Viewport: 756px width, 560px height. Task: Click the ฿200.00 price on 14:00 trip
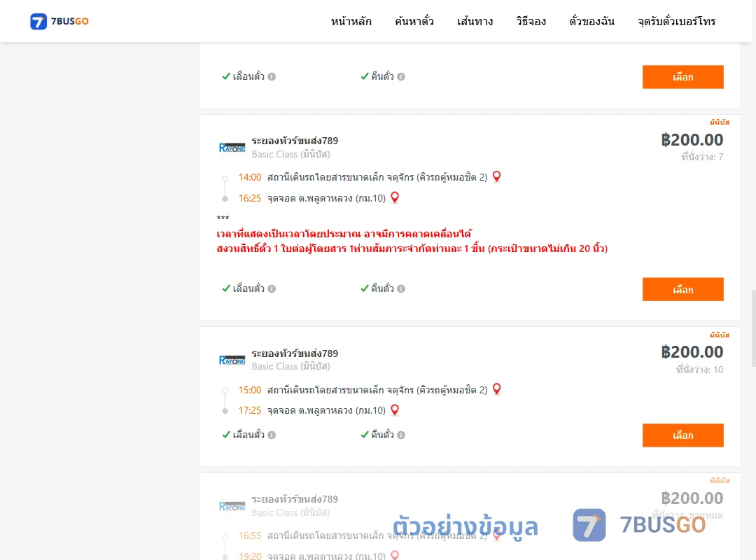point(692,140)
